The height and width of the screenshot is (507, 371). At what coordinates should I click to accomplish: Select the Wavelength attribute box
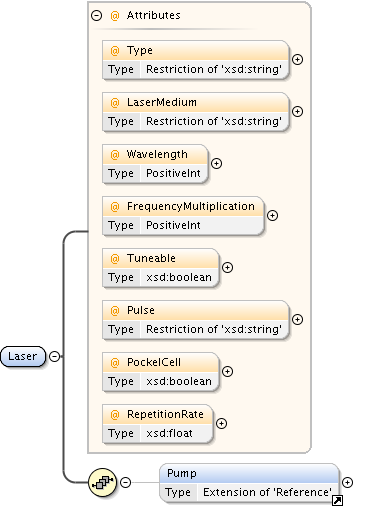pos(155,164)
